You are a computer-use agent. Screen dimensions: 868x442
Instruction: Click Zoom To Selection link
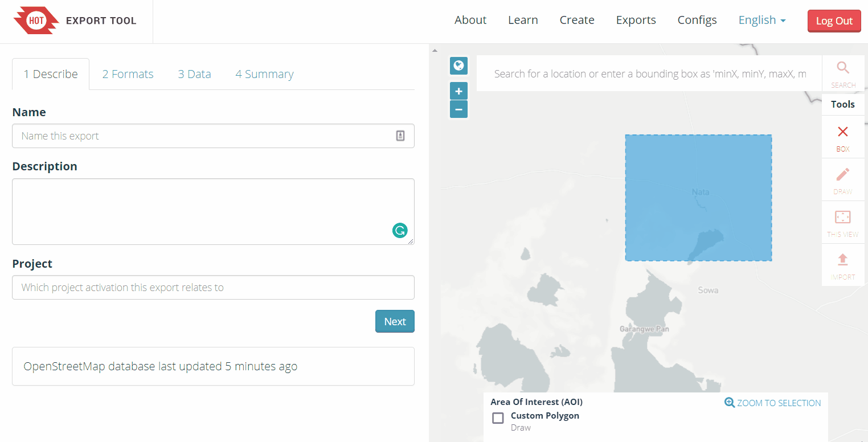click(773, 403)
